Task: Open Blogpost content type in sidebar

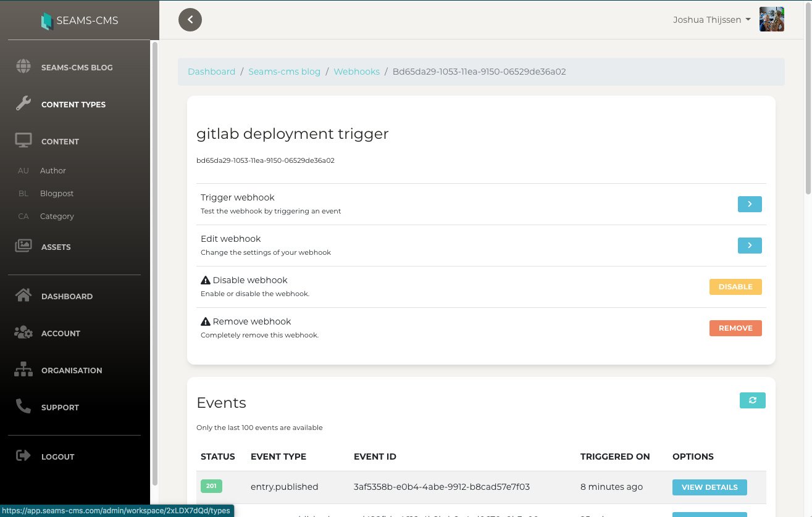Action: 57,194
